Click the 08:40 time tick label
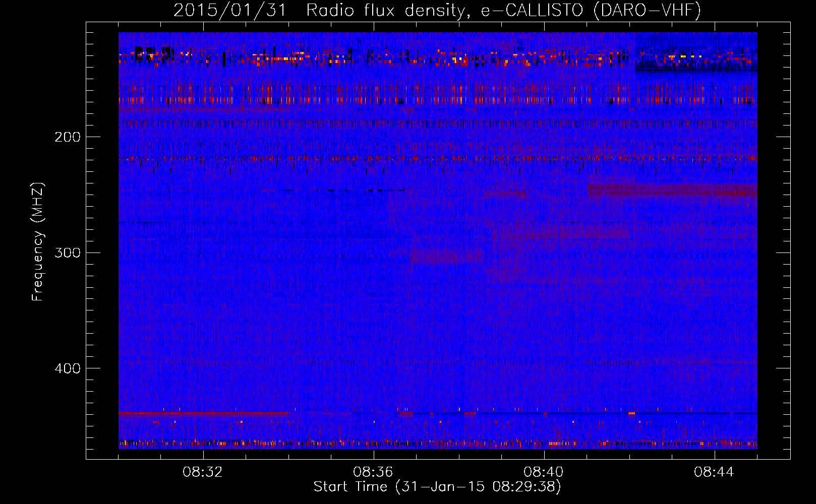Viewport: 816px width, 504px height. (544, 472)
